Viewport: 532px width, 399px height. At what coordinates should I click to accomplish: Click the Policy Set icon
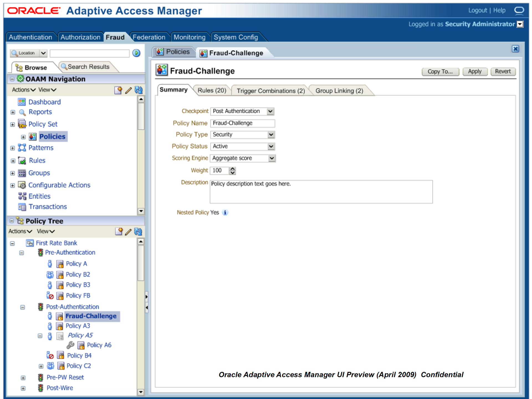[x=22, y=124]
